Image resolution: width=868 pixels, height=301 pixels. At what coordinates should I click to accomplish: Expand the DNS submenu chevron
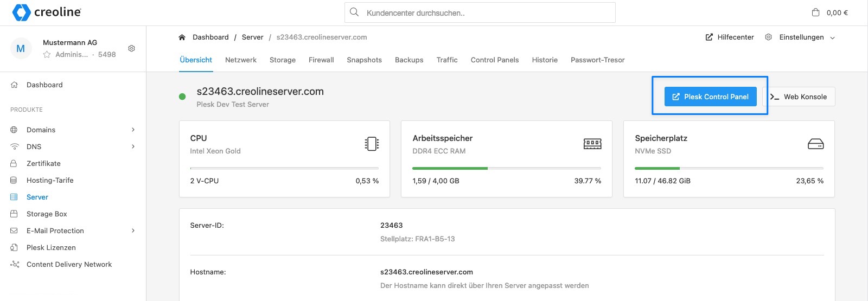coord(133,146)
